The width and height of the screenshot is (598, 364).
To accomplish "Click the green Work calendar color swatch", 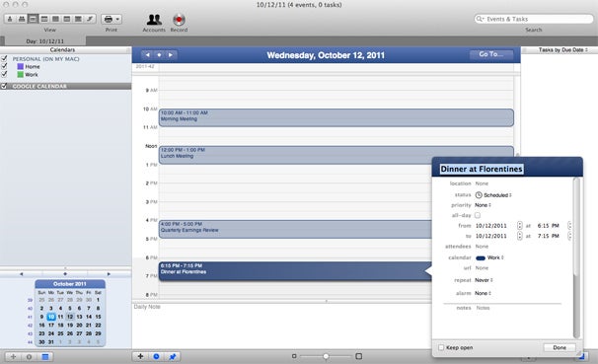I will [20, 74].
